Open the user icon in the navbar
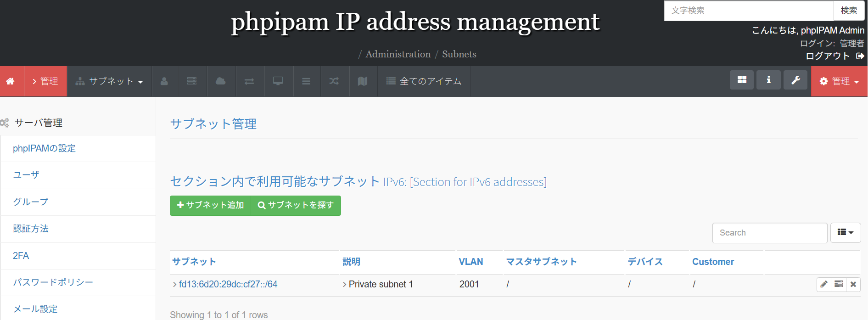 coord(164,81)
